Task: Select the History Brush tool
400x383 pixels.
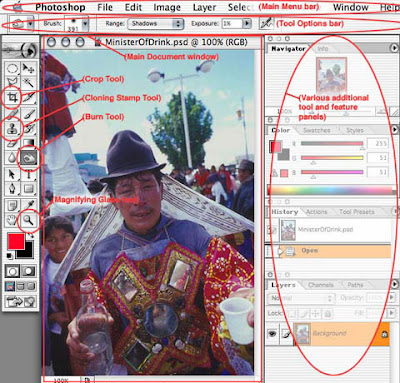Action: pyautogui.click(x=29, y=129)
